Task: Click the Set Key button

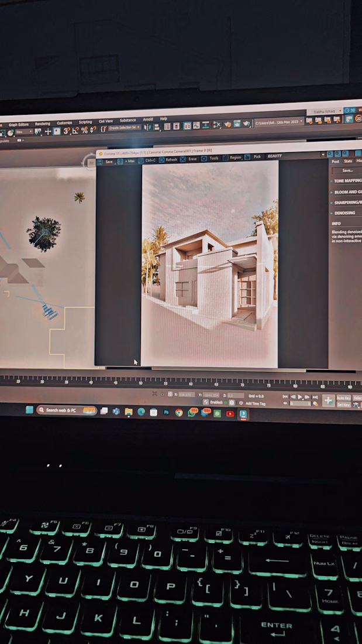Action: tap(343, 405)
